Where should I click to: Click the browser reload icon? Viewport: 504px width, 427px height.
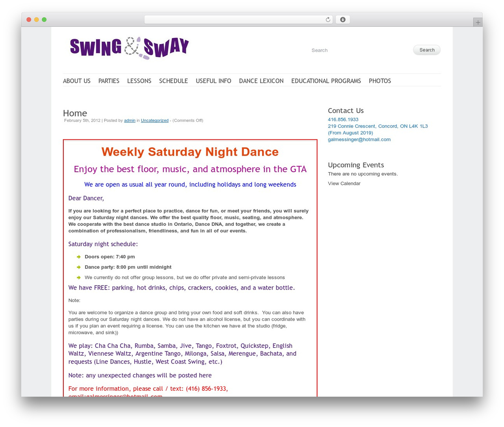[328, 20]
